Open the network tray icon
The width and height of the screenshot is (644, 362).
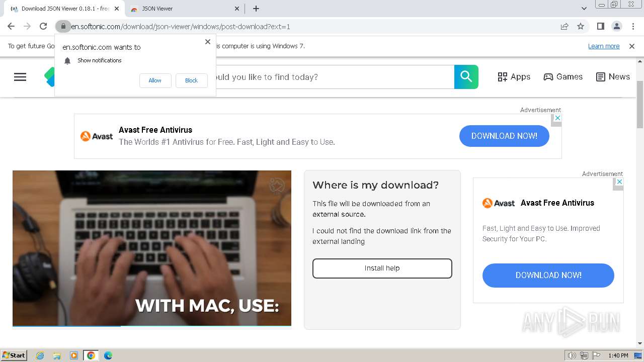(x=584, y=355)
